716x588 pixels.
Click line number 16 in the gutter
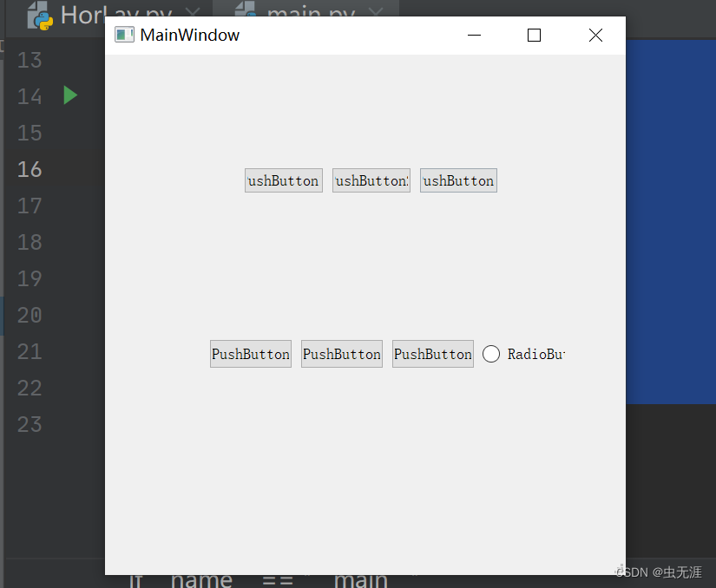pos(30,169)
